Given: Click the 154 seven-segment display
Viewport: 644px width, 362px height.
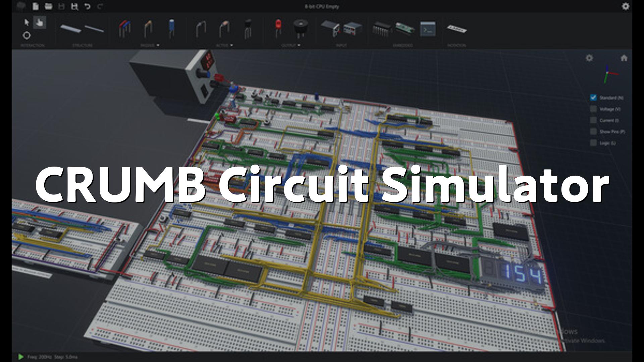Looking at the screenshot, I should [x=513, y=273].
